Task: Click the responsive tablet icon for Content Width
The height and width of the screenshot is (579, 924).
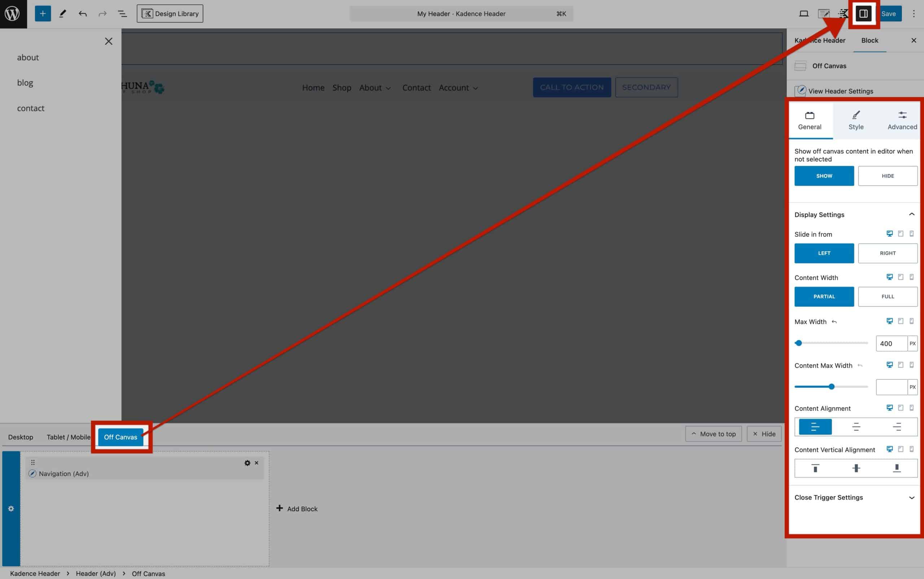Action: (901, 277)
